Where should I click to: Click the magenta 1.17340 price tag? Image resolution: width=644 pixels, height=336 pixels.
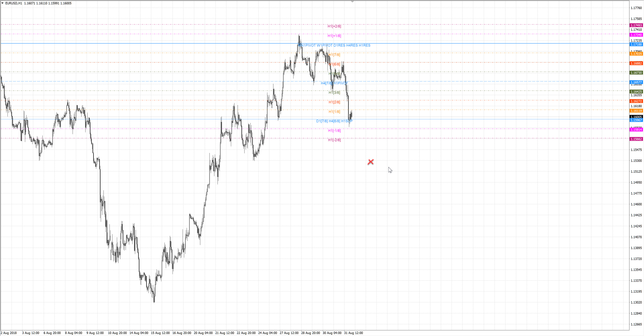(636, 35)
